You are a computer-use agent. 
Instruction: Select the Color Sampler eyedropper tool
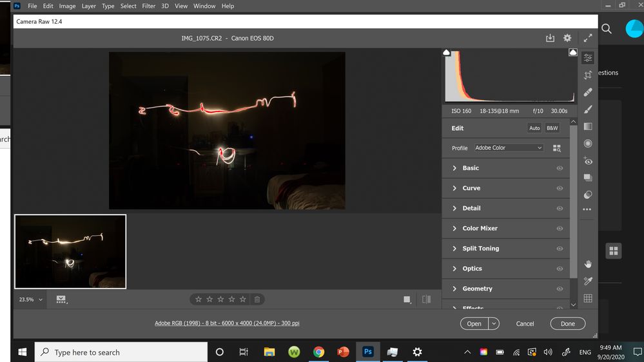click(x=588, y=281)
